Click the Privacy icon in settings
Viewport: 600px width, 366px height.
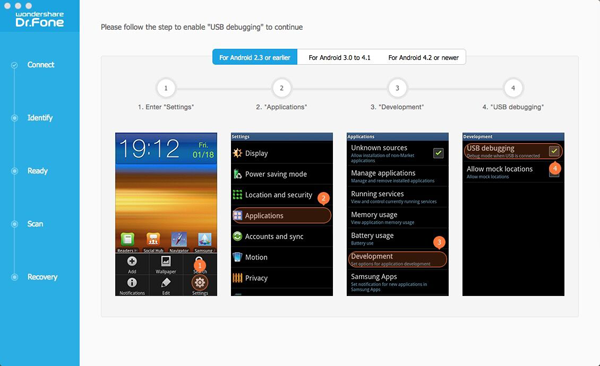(237, 278)
